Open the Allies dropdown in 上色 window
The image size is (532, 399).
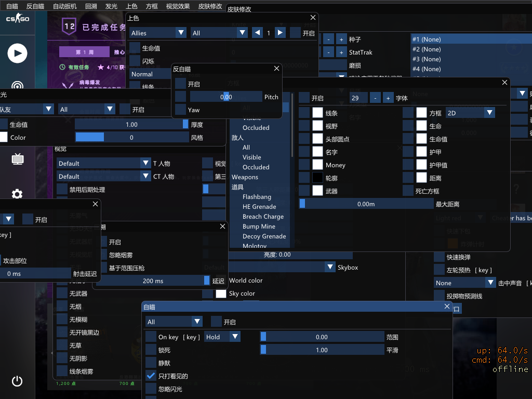(x=158, y=33)
